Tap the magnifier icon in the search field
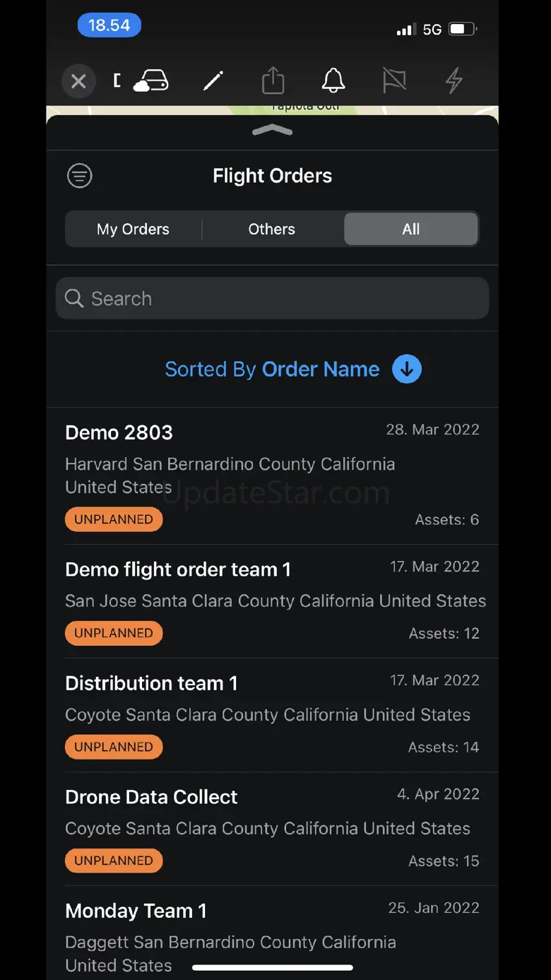Image resolution: width=551 pixels, height=980 pixels. coord(74,298)
